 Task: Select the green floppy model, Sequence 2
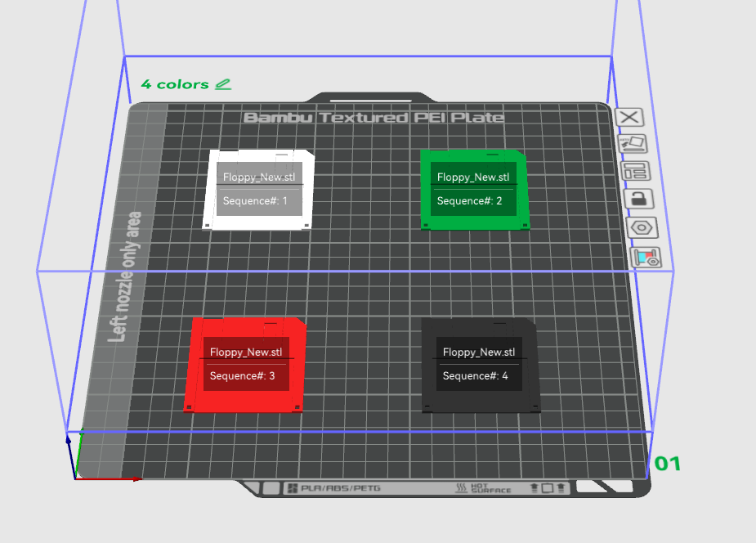click(x=475, y=190)
